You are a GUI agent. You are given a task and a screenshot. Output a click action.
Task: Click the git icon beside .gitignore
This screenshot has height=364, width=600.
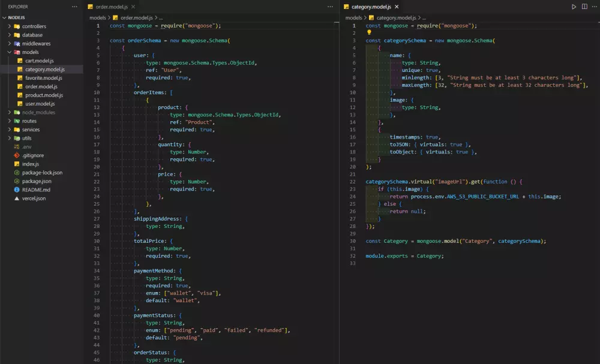(x=17, y=155)
